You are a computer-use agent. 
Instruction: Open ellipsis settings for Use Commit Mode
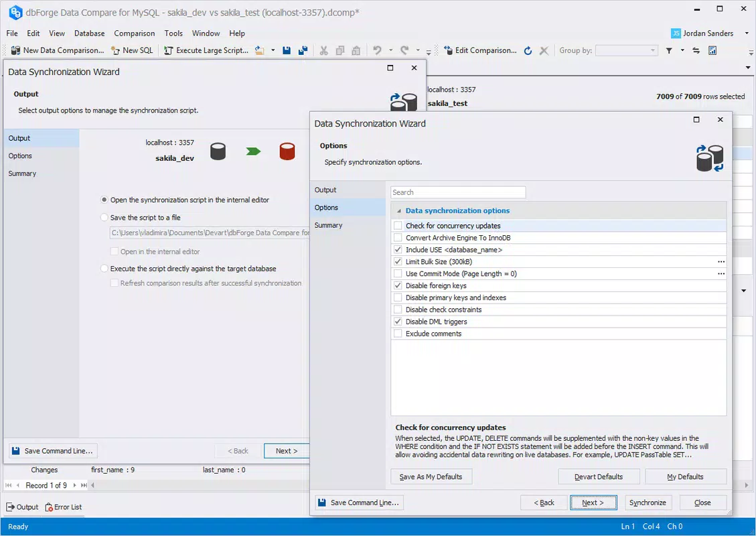(721, 273)
